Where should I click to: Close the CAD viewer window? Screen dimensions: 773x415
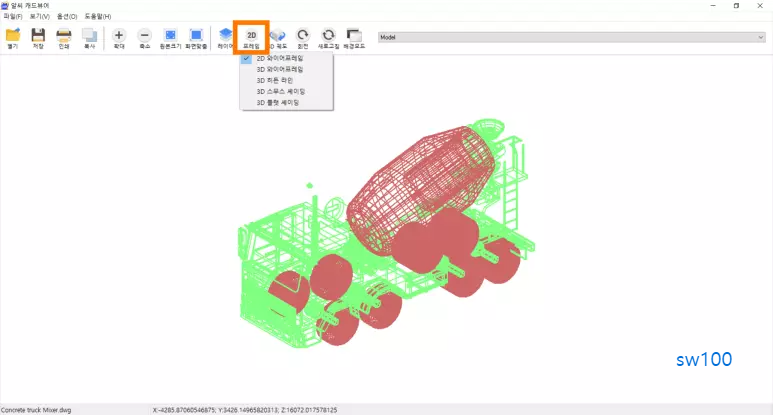pyautogui.click(x=760, y=5)
